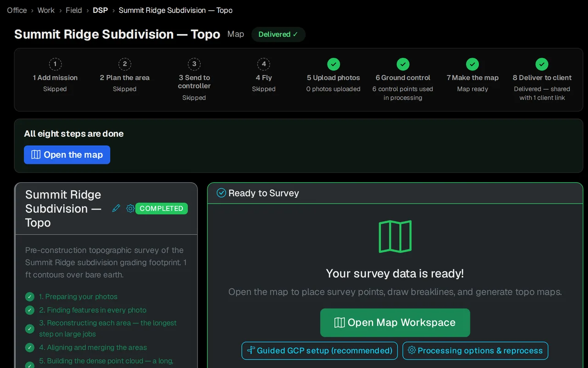The image size is (588, 368).
Task: Click the COMPLETED status badge
Action: coord(162,208)
